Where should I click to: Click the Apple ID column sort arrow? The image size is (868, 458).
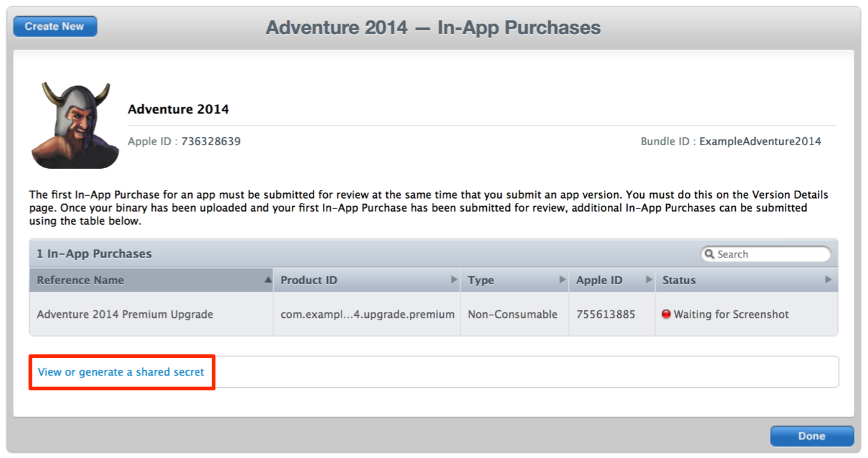pos(649,280)
